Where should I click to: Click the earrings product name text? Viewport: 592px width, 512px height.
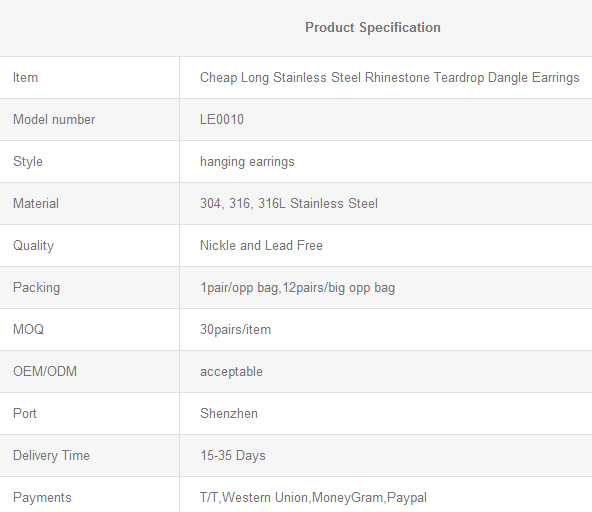[x=389, y=78]
